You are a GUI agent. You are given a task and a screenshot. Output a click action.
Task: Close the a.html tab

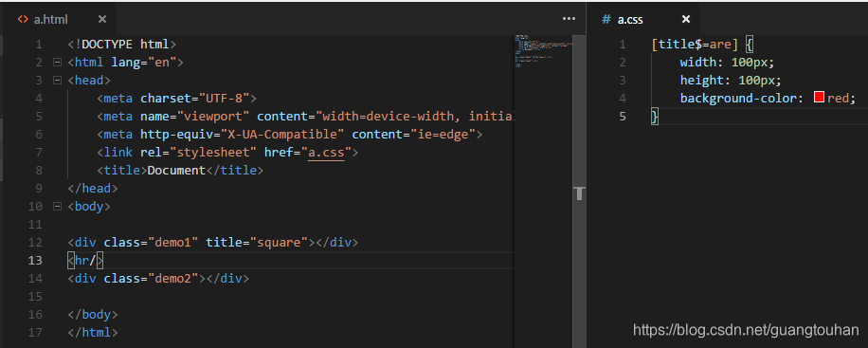(101, 19)
